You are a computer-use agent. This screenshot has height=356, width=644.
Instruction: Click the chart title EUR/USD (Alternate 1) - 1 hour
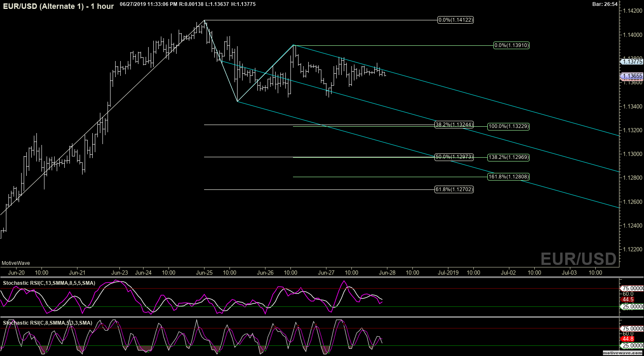pos(58,6)
